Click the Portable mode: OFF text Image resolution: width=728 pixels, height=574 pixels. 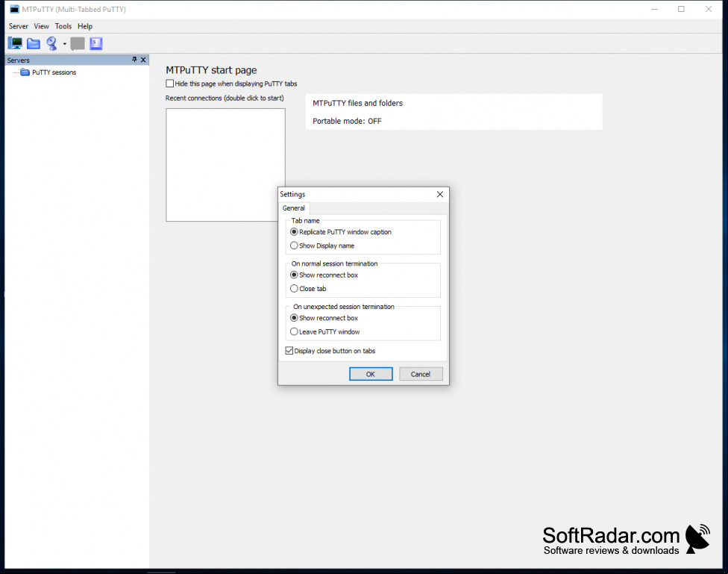coord(347,122)
